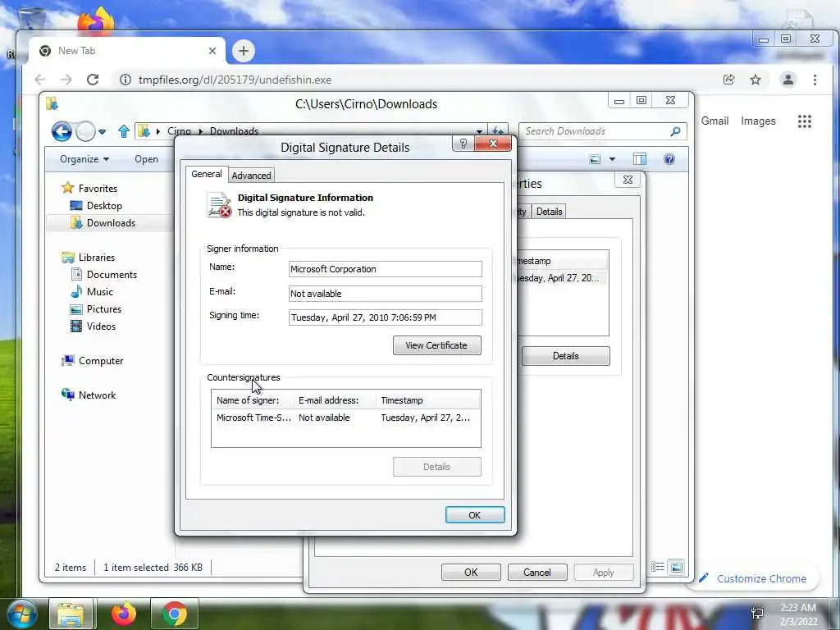The height and width of the screenshot is (630, 840).
Task: Select Desktop in Explorer sidebar
Action: coord(104,206)
